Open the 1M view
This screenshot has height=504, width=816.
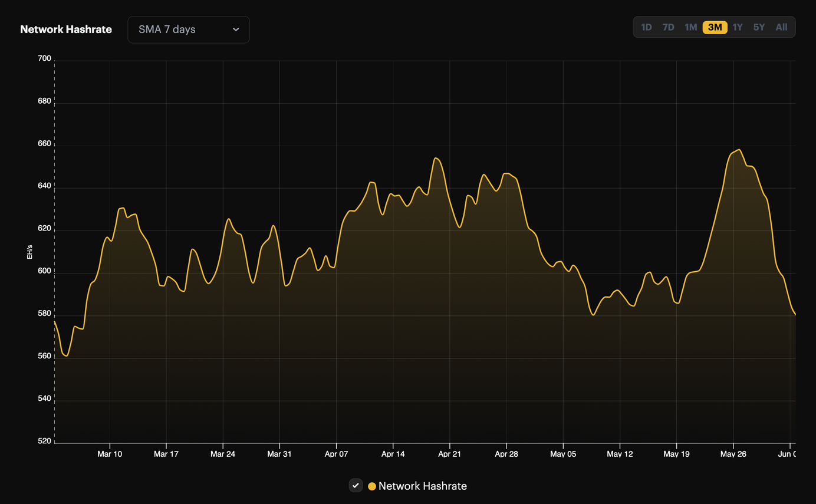click(x=691, y=27)
